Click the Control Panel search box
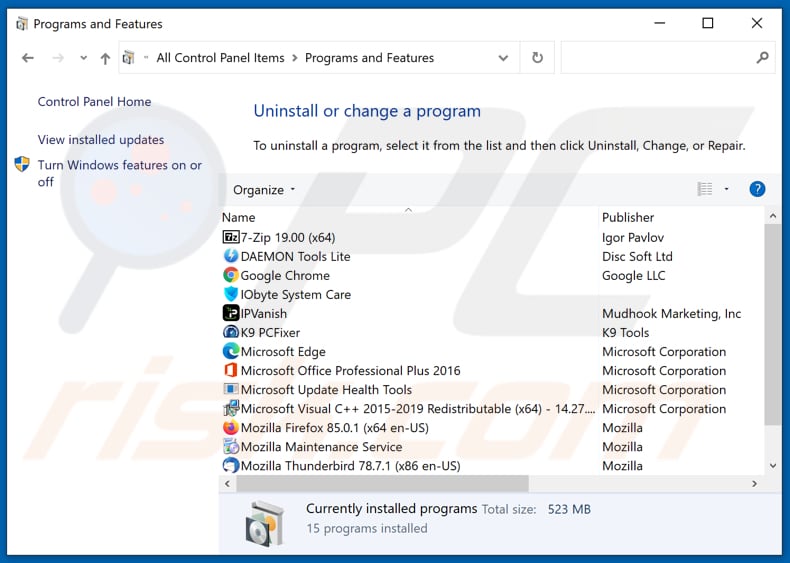Viewport: 790px width, 563px height. [658, 58]
